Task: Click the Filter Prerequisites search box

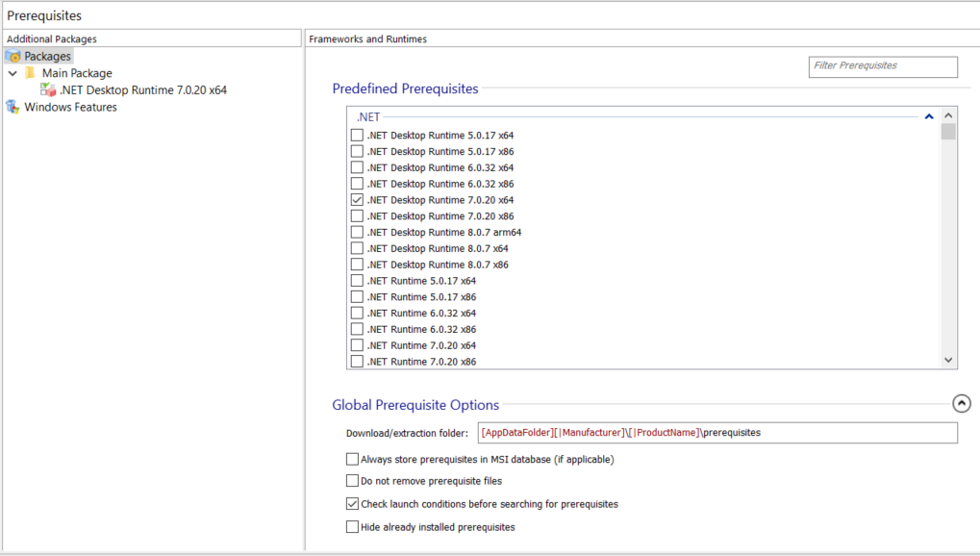Action: 883,66
